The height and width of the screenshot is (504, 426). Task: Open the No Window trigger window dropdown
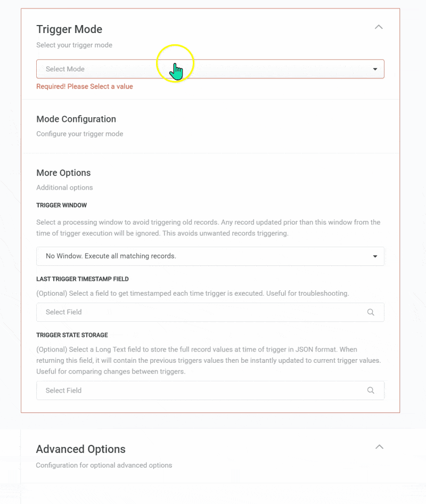(x=202, y=256)
